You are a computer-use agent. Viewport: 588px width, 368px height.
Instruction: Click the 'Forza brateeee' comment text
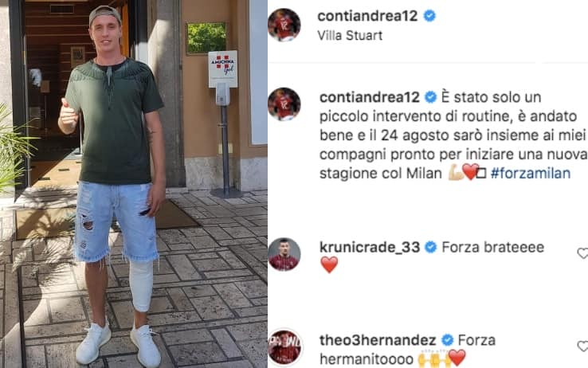click(x=492, y=248)
